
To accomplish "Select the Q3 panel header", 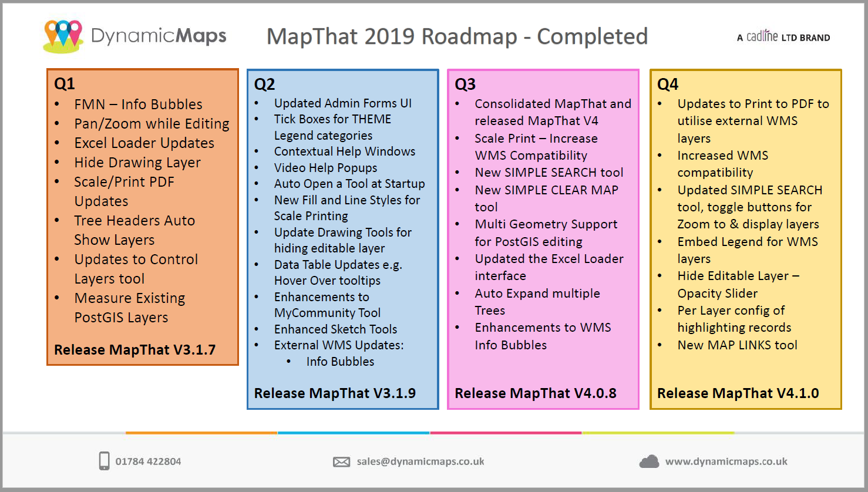I will tap(465, 83).
